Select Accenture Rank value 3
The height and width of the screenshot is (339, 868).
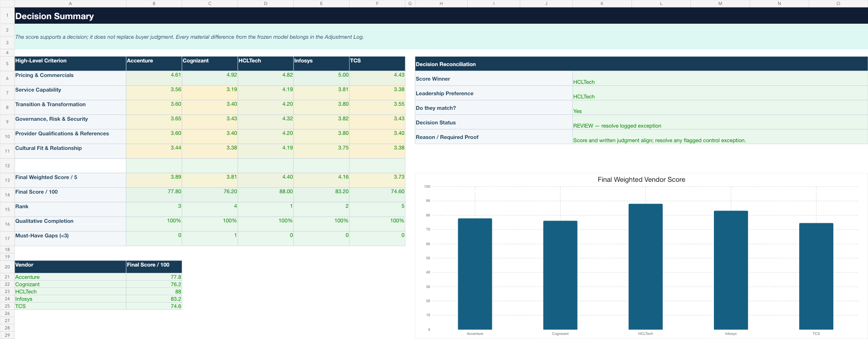pos(154,210)
